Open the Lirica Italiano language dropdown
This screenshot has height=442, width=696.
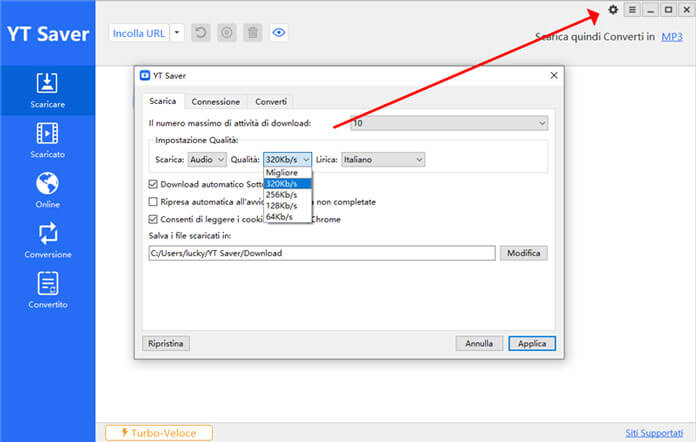click(383, 159)
